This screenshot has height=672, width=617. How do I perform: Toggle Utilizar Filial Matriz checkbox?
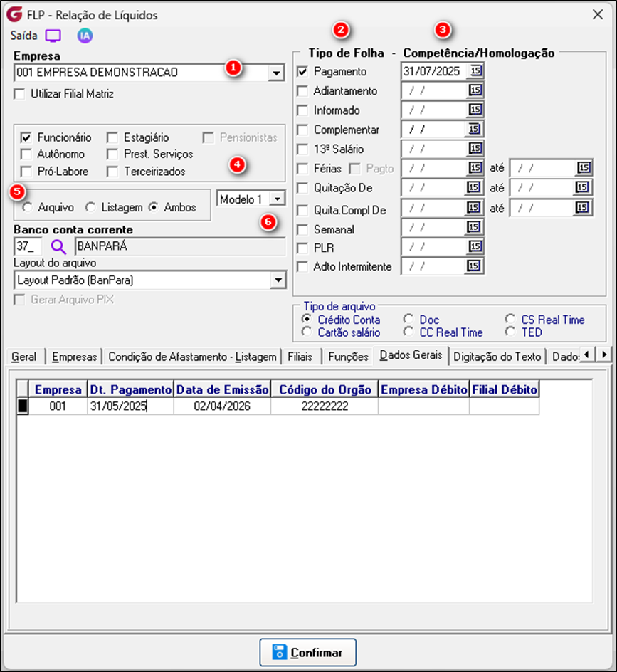[x=19, y=94]
